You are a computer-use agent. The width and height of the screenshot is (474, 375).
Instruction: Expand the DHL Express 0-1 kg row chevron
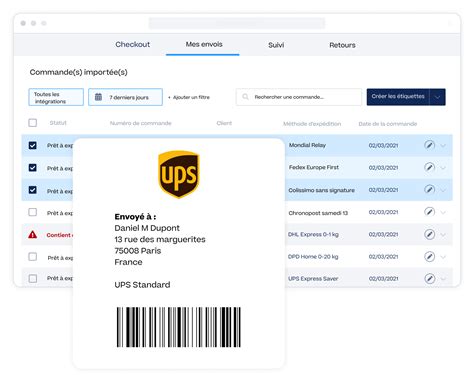443,235
